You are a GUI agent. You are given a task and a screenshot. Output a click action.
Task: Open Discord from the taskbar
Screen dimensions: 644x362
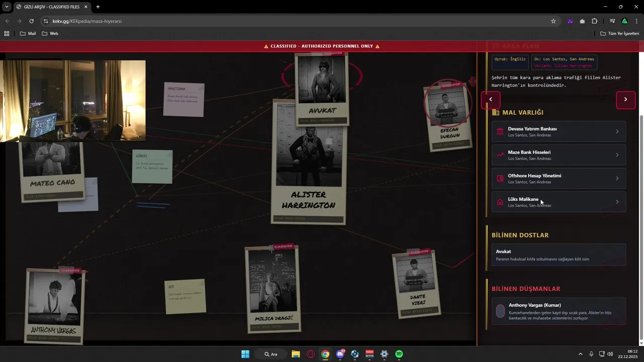340,354
